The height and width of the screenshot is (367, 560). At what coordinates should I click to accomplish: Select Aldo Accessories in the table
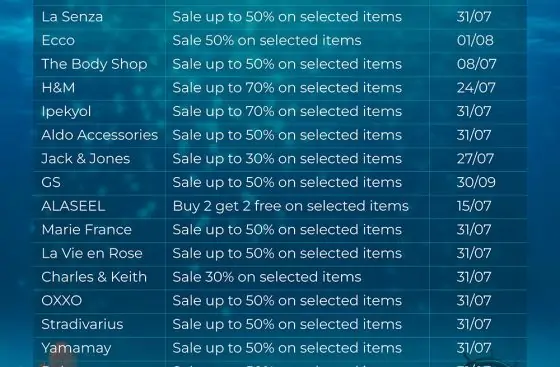pos(100,135)
